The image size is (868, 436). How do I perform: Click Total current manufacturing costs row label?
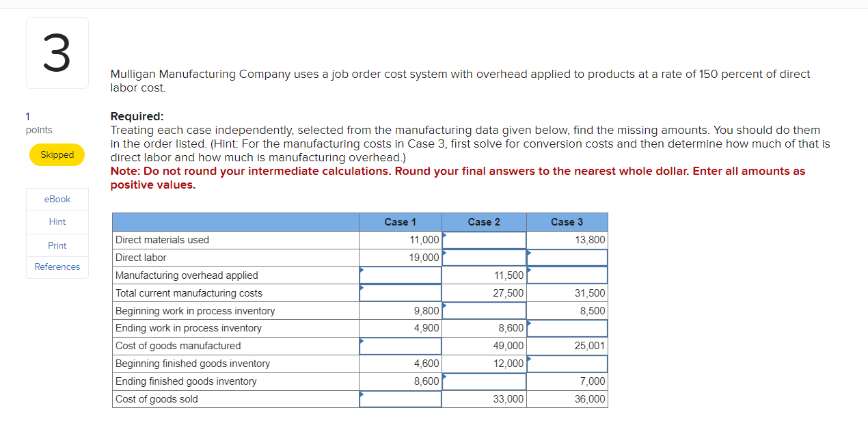click(189, 293)
